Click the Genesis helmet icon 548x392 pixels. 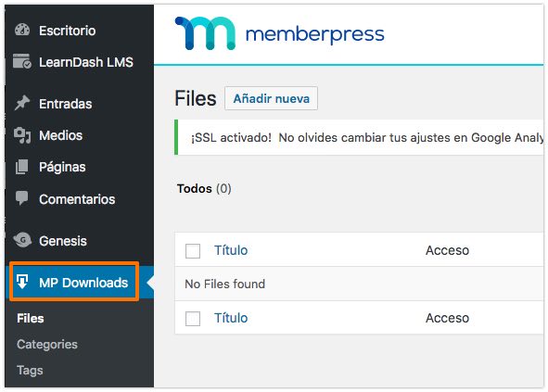pos(22,240)
